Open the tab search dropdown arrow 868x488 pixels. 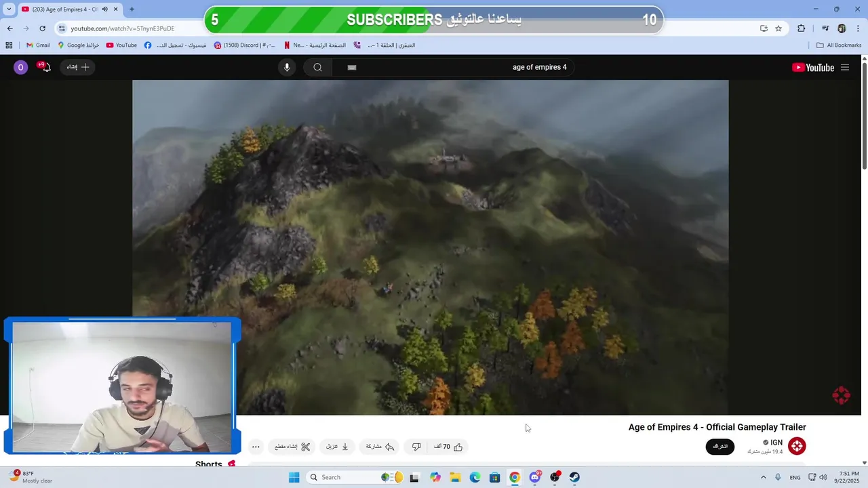(x=9, y=9)
